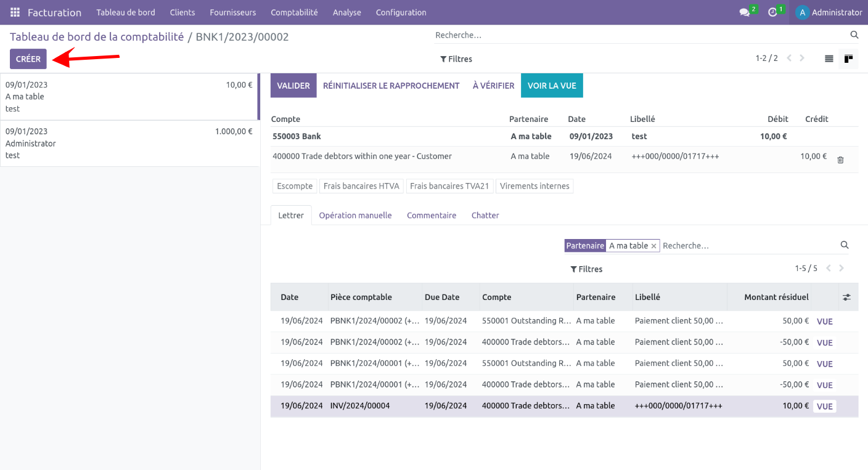This screenshot has width=868, height=470.
Task: Sort by the Montant résiduel column header
Action: pos(769,297)
